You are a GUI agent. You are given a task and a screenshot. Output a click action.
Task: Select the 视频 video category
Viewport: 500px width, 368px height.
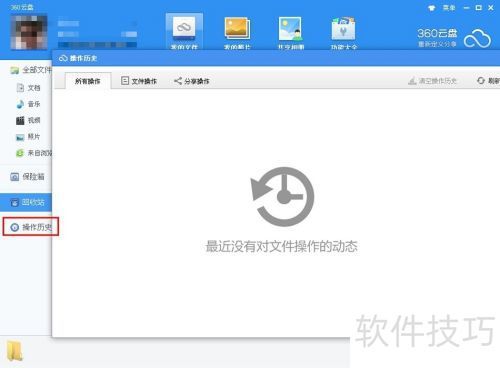click(28, 120)
